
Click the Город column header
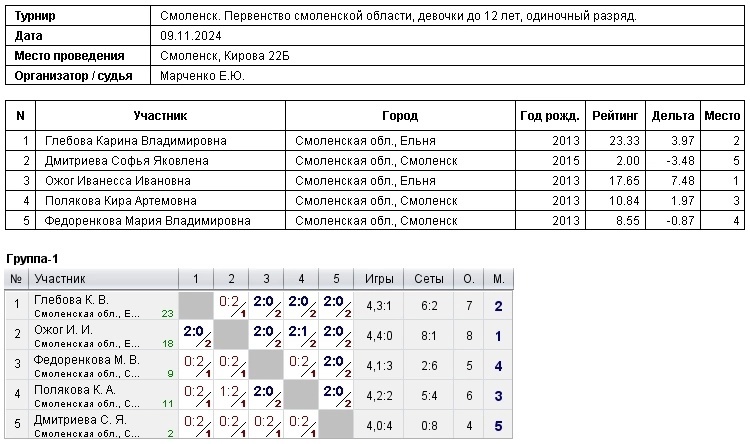click(400, 116)
